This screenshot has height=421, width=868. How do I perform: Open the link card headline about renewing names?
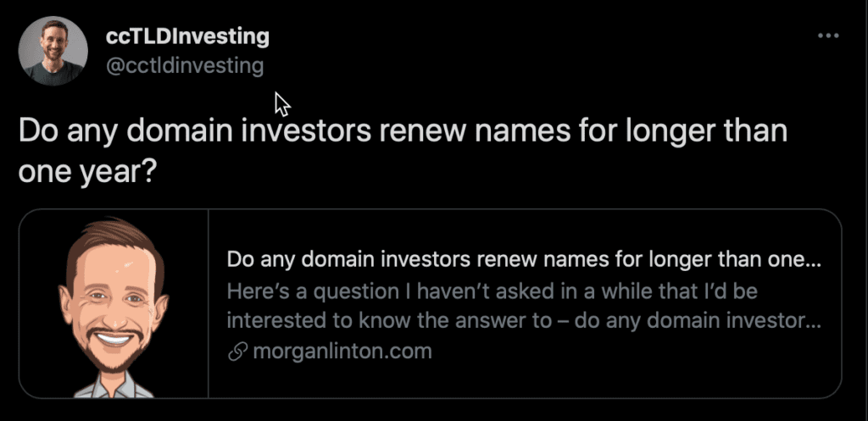524,259
